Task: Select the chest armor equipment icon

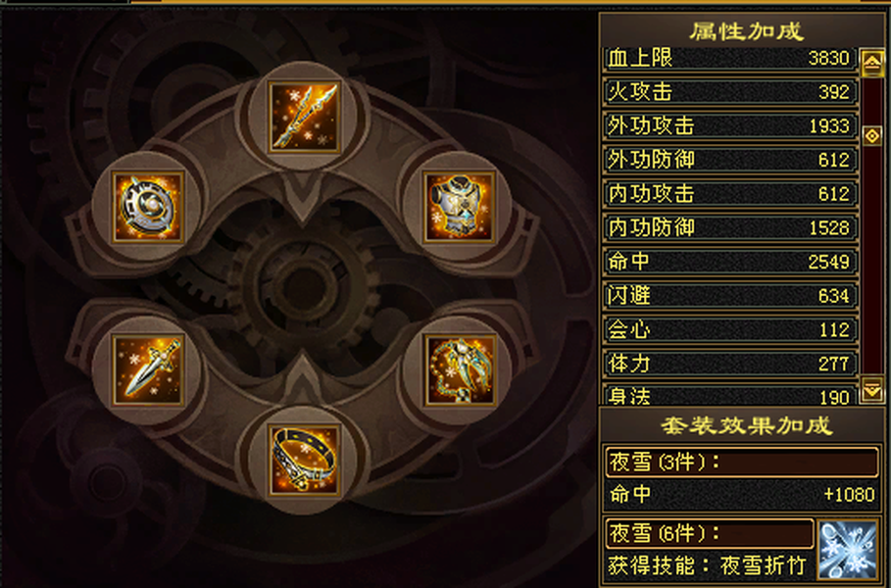Action: 460,207
